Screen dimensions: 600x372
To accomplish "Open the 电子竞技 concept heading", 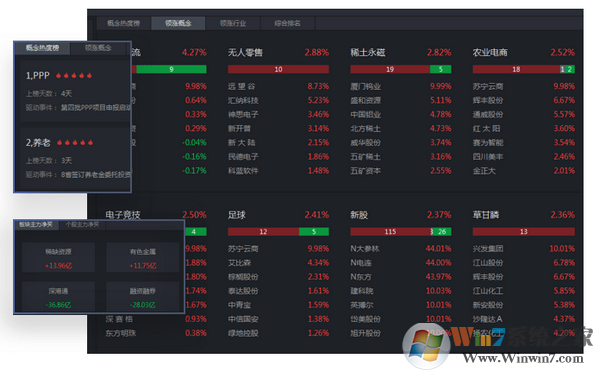I will [123, 215].
